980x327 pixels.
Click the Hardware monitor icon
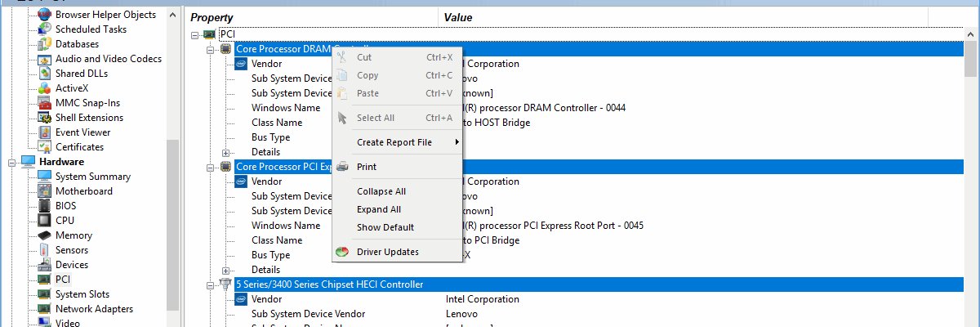(x=28, y=162)
